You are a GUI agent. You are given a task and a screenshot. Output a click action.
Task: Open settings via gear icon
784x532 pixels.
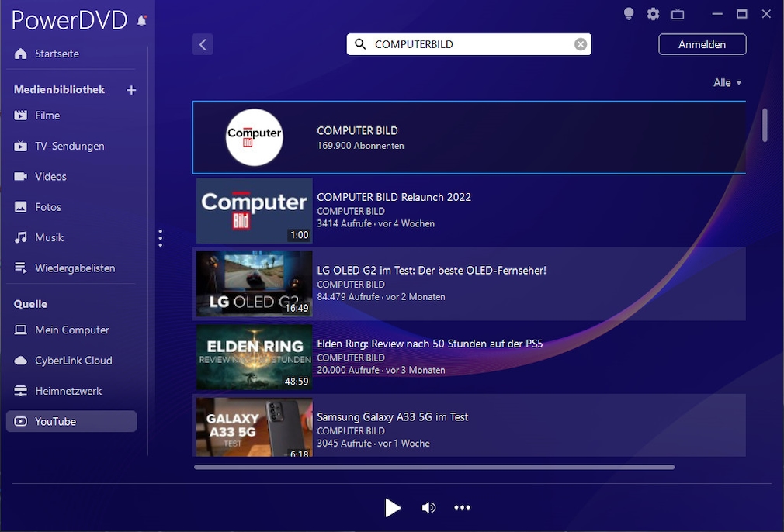tap(653, 14)
